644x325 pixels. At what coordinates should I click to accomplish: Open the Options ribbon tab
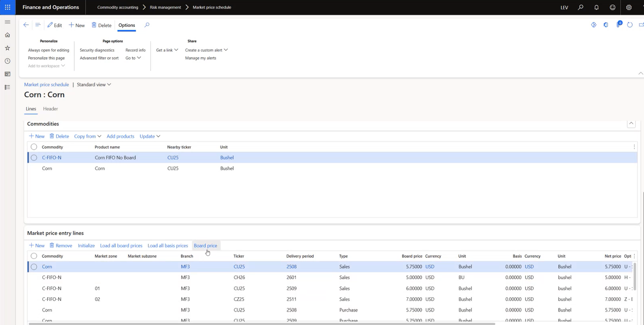click(x=126, y=25)
